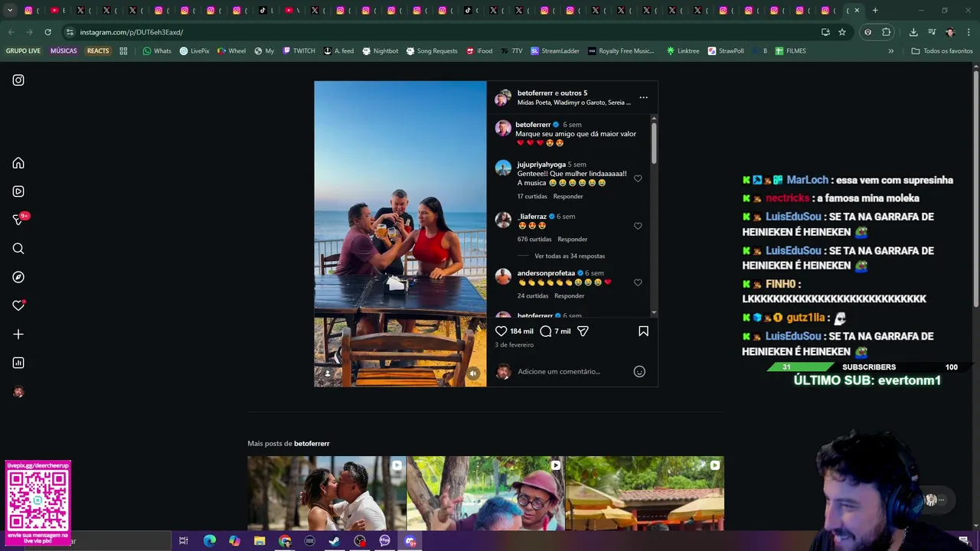
Task: Open Linktree bookmark
Action: (x=683, y=51)
